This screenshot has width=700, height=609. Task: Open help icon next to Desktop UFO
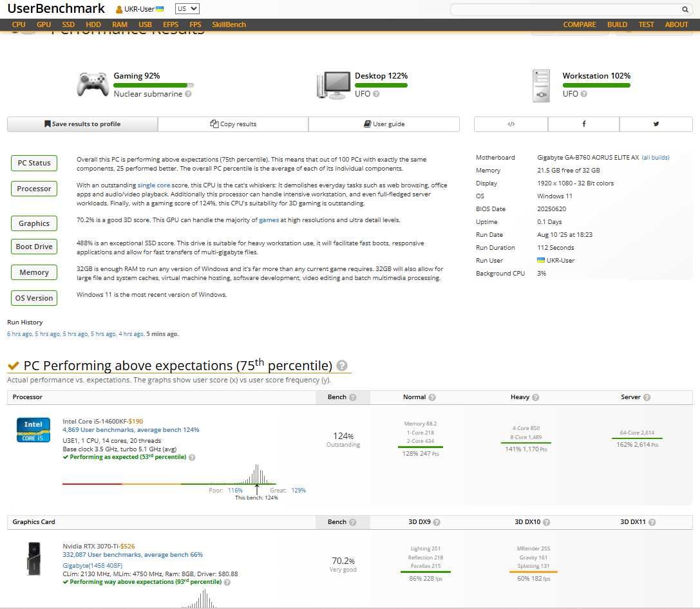[376, 94]
